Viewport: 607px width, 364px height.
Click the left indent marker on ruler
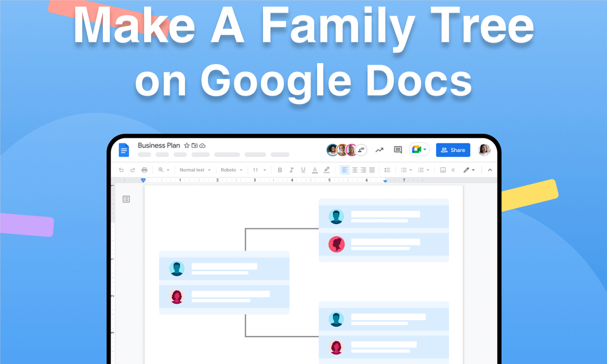(x=143, y=180)
